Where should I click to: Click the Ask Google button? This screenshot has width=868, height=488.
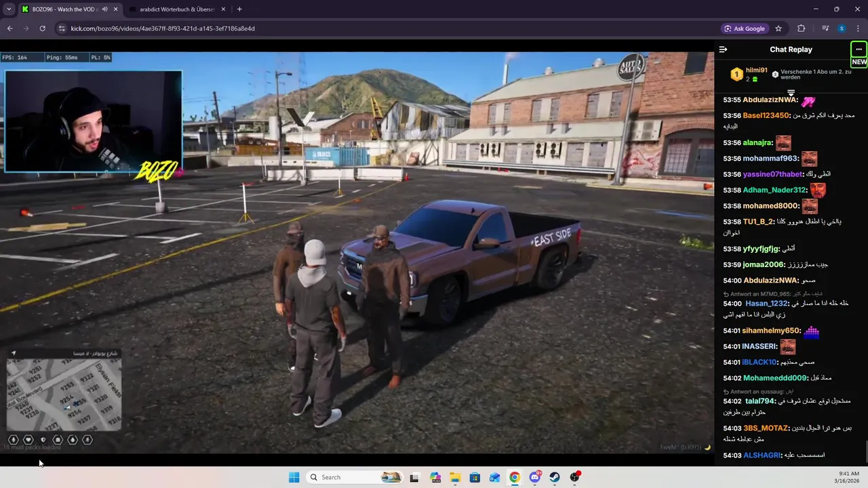point(745,28)
